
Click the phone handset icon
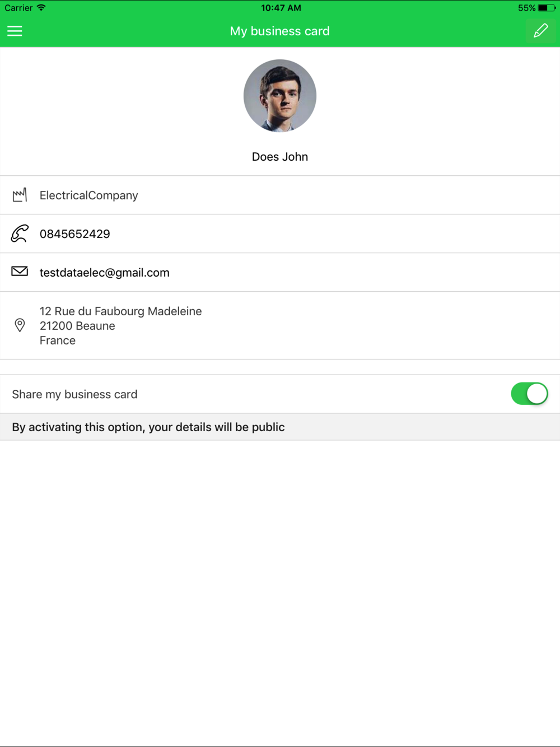pos(20,234)
